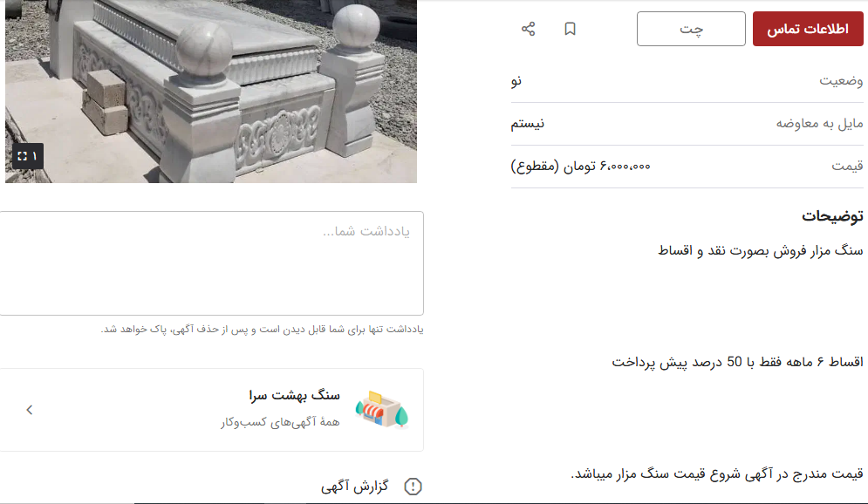Start a conversation via the چت button
The height and width of the screenshot is (504, 868).
(x=690, y=28)
